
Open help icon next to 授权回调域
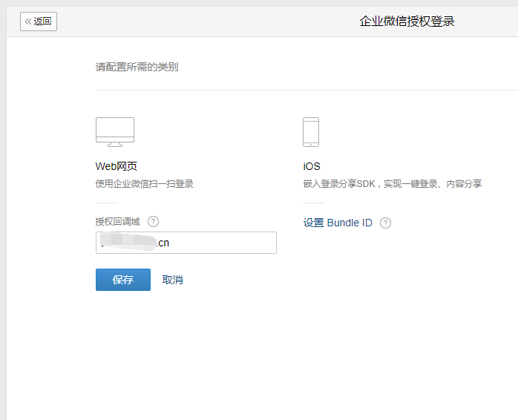click(153, 221)
